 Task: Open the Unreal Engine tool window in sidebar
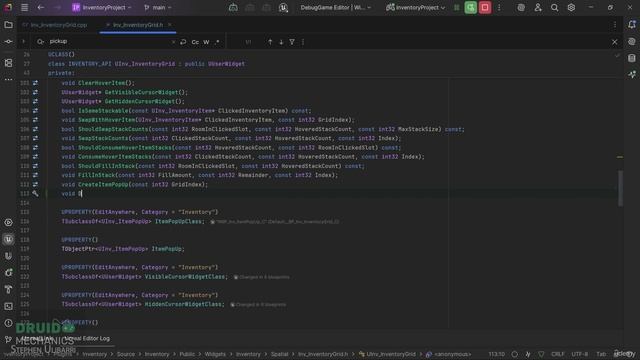pyautogui.click(x=8, y=239)
